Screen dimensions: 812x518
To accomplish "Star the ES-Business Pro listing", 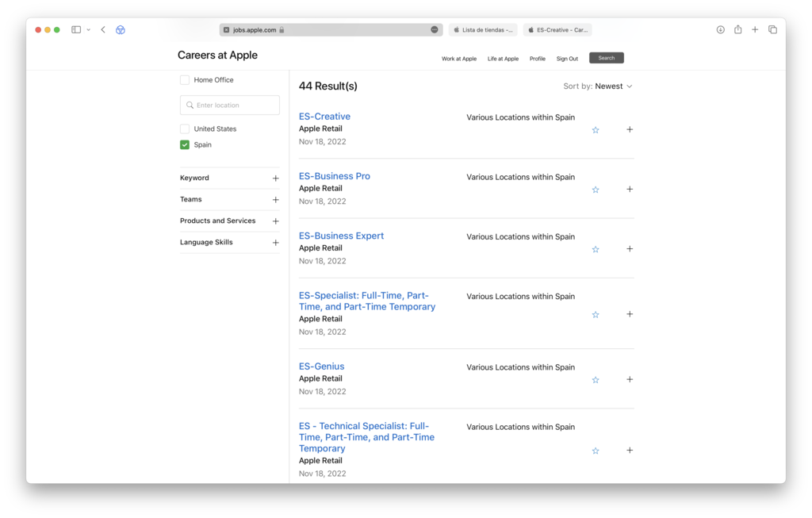I will pyautogui.click(x=596, y=190).
